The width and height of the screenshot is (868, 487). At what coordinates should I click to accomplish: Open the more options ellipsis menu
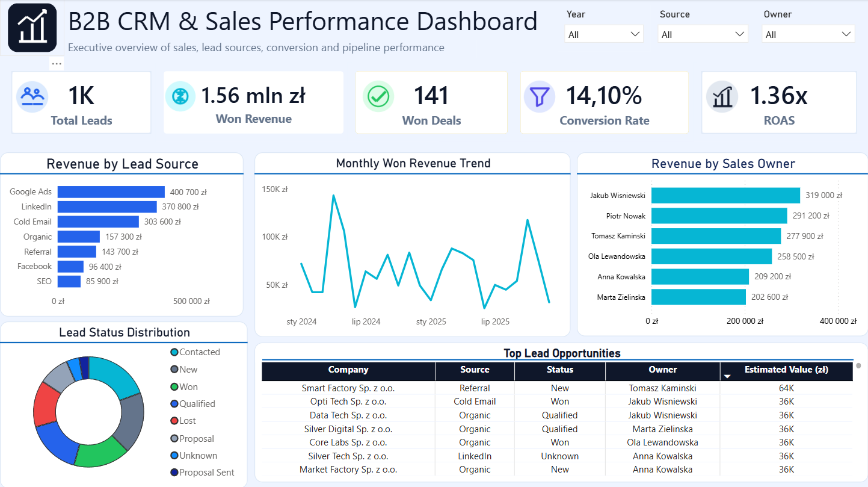tap(57, 63)
